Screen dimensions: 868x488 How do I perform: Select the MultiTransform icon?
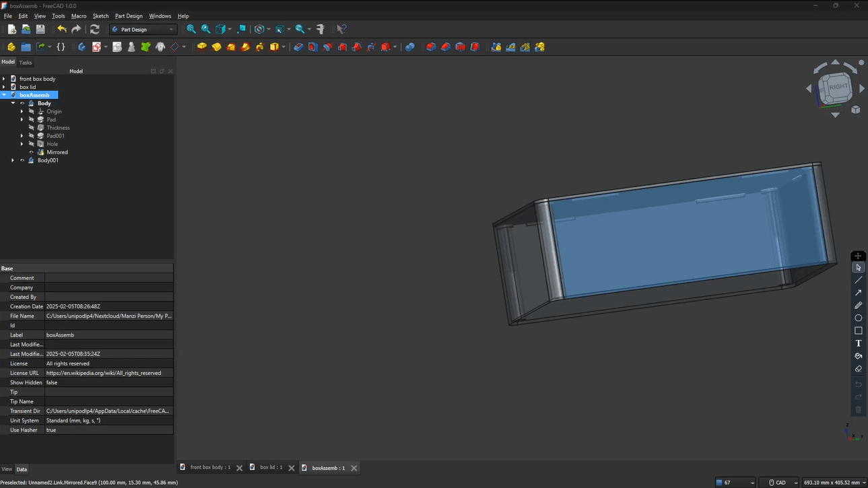539,47
